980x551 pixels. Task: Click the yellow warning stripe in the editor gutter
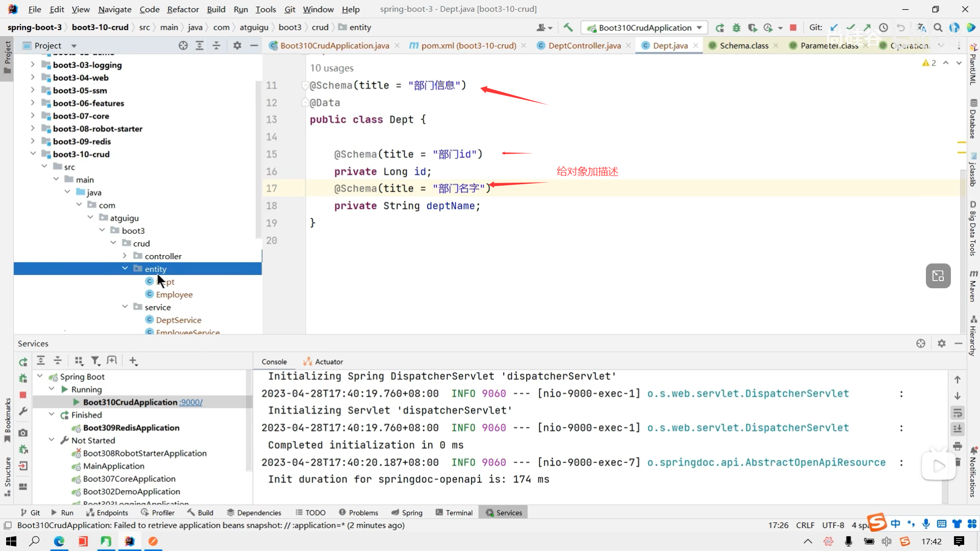[961, 142]
